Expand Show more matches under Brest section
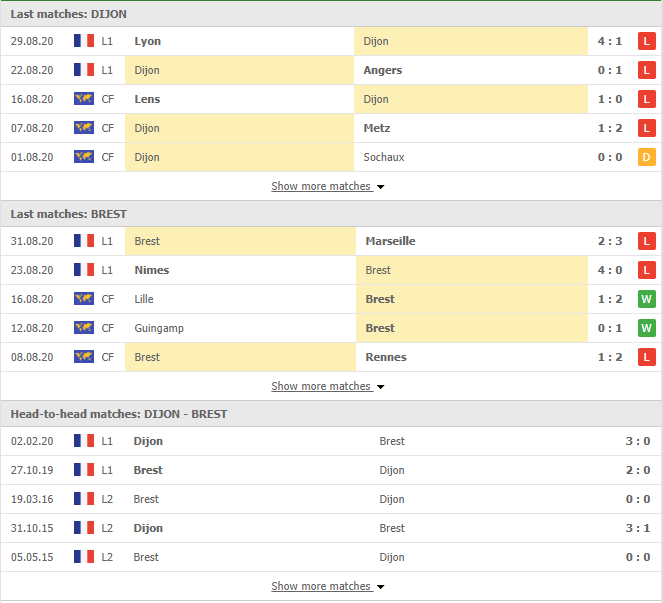 [328, 386]
